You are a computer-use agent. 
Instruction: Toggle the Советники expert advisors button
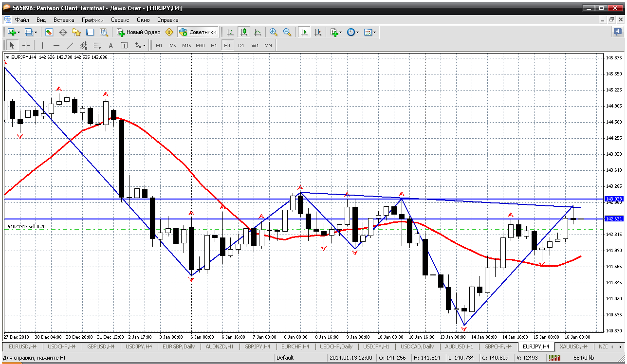click(x=198, y=32)
